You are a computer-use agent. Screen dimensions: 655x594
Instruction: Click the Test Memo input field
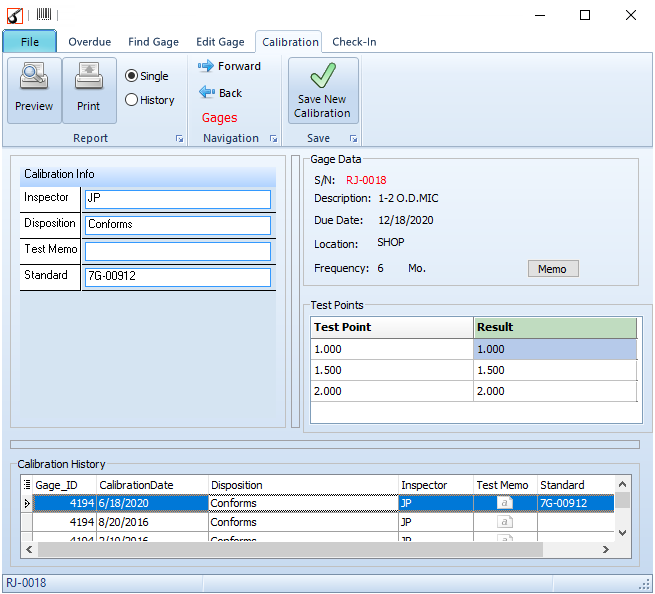point(178,251)
